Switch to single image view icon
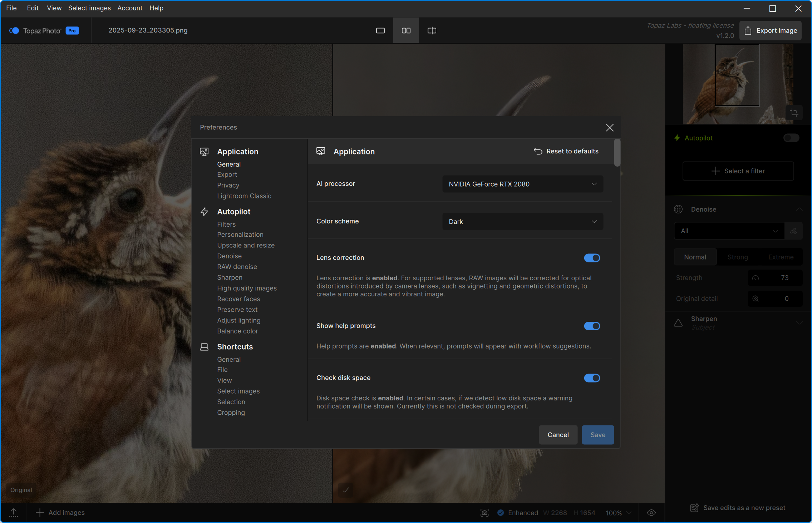 [380, 31]
